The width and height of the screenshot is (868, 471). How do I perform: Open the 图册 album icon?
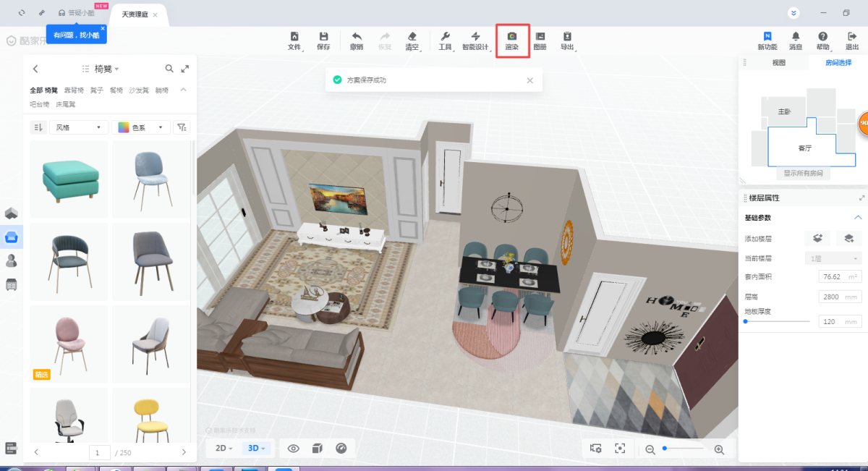540,41
